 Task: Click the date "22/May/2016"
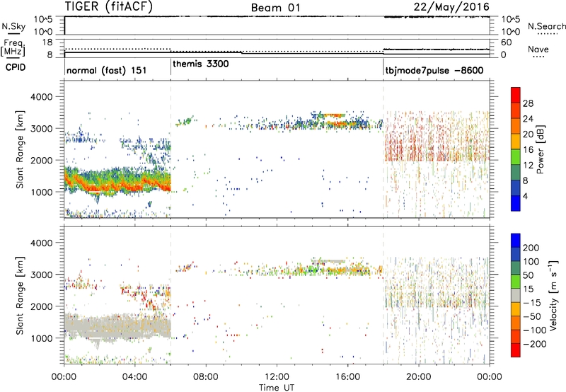coord(451,7)
